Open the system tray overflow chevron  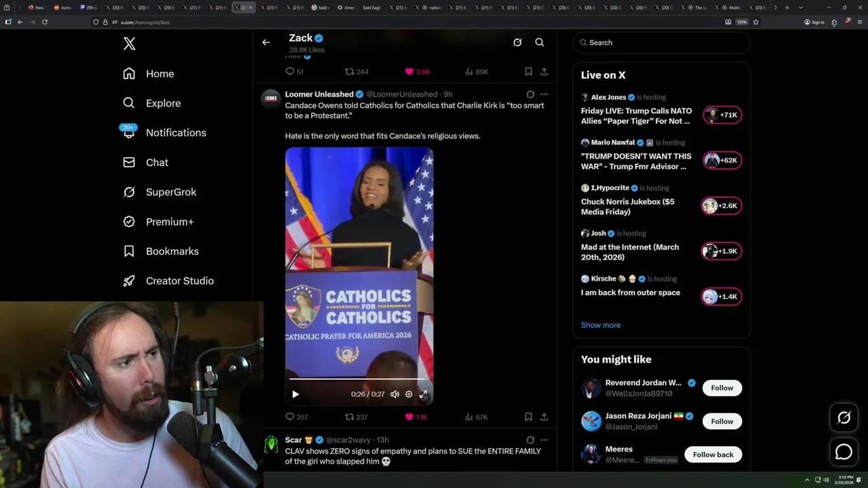[807, 480]
